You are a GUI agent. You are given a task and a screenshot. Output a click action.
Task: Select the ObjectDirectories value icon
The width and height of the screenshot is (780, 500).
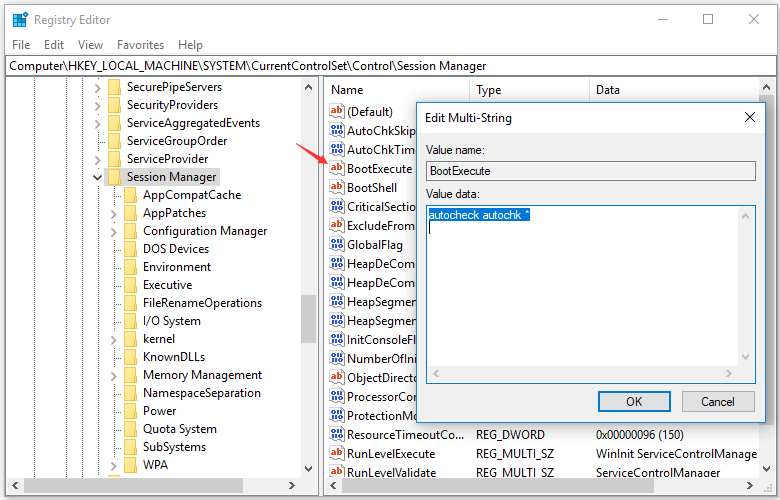click(337, 377)
